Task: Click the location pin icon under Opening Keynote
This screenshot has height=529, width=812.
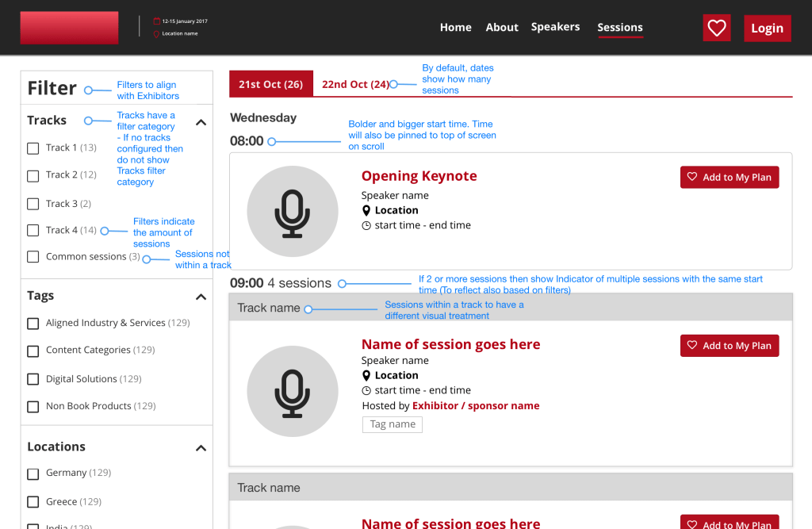Action: [366, 211]
